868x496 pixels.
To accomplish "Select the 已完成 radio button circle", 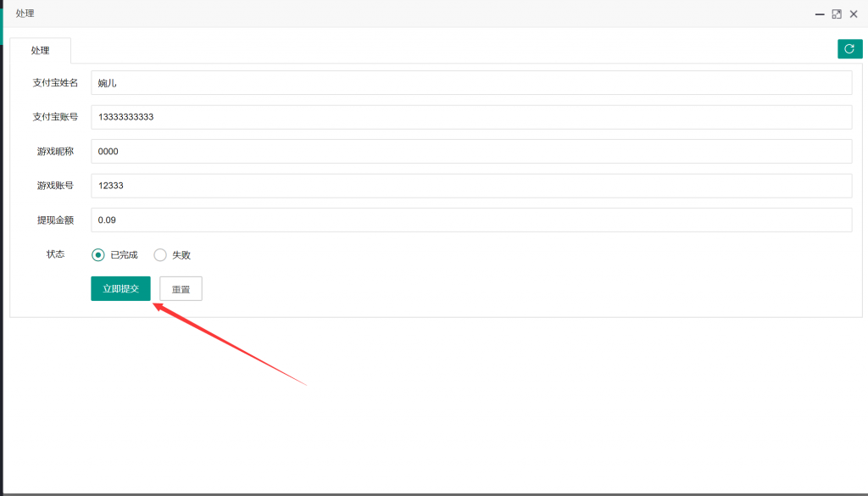I will point(98,254).
